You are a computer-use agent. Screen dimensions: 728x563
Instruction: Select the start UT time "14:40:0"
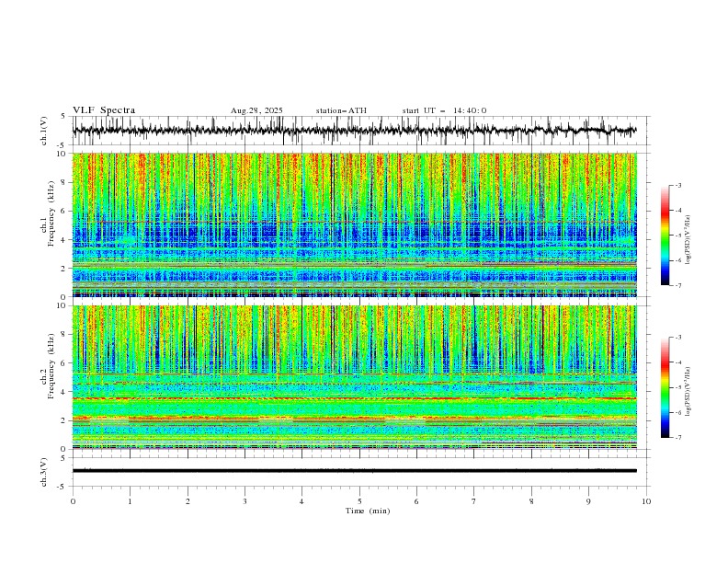(x=471, y=110)
